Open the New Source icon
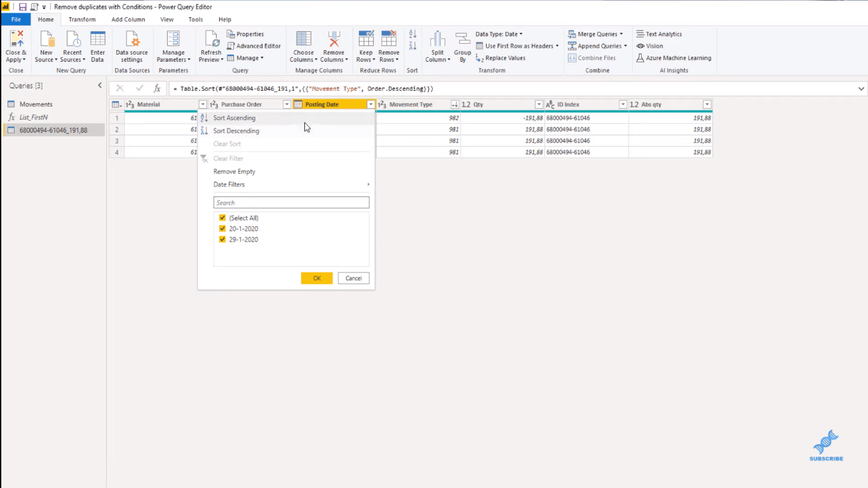868x488 pixels. [46, 39]
